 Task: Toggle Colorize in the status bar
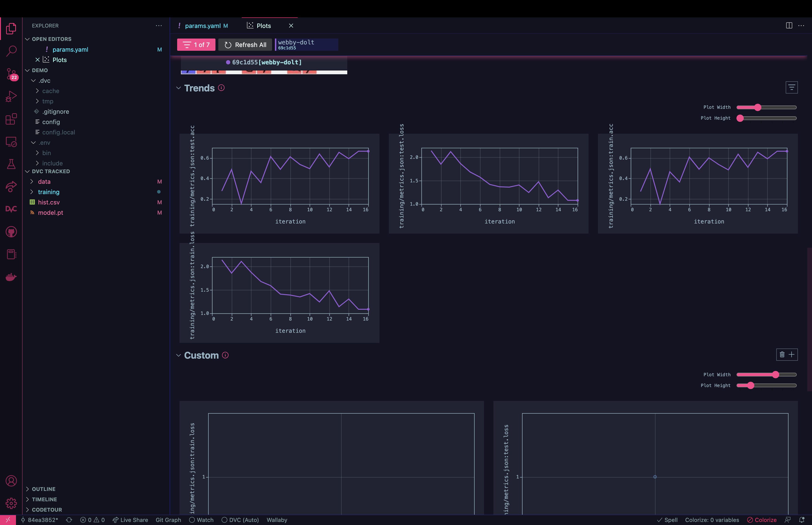tap(761, 520)
